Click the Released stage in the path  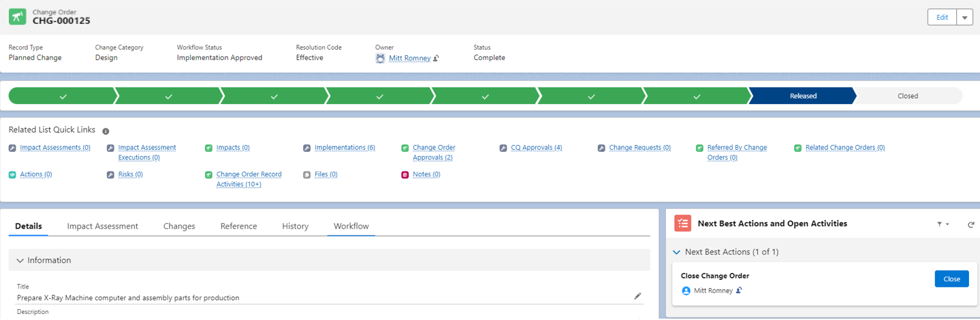point(802,96)
